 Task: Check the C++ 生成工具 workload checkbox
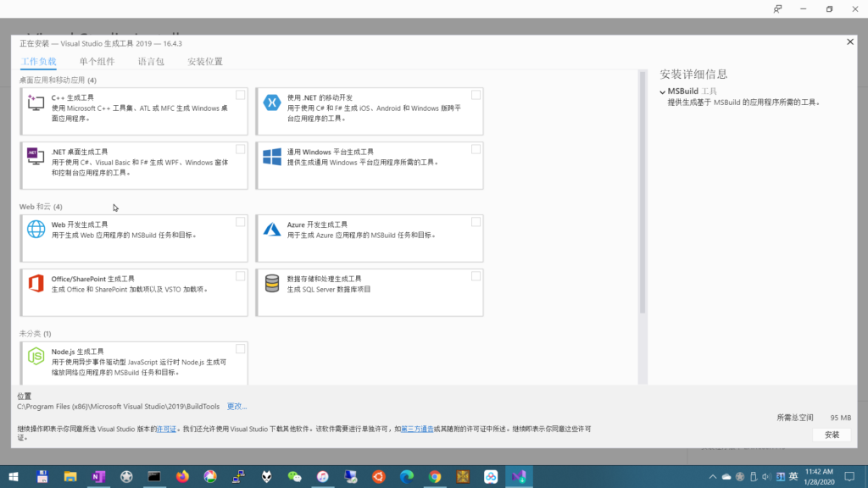pos(241,95)
